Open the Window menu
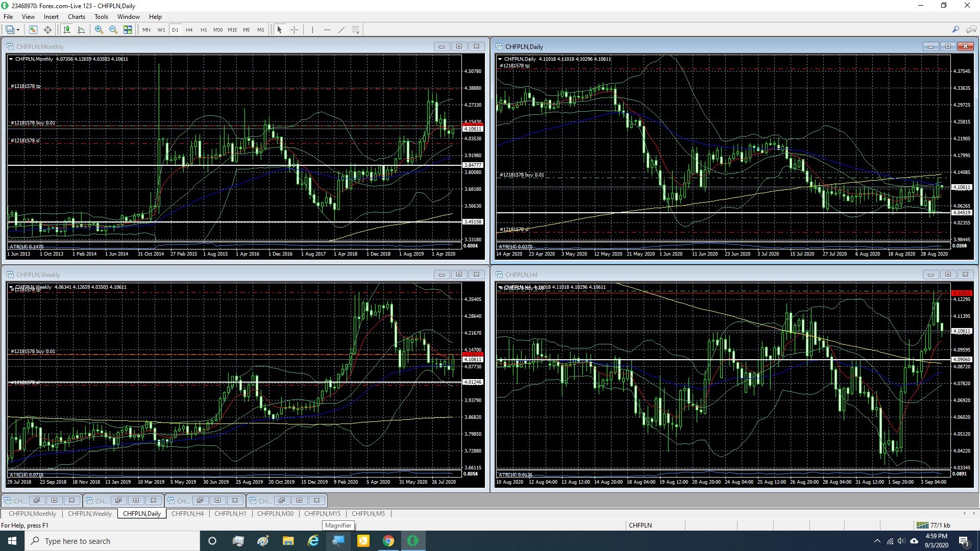980x551 pixels. 129,17
